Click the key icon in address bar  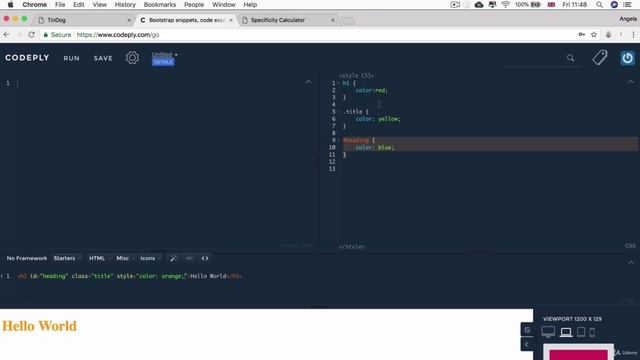tap(582, 35)
